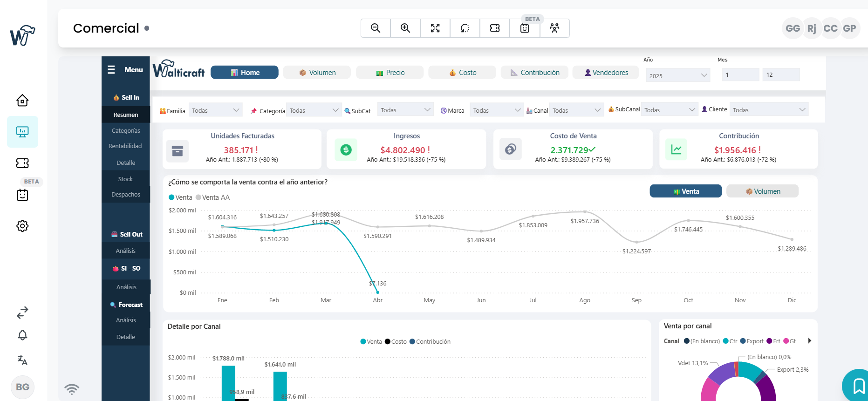The height and width of the screenshot is (401, 868).
Task: Switch chart to Volumen view
Action: point(762,191)
